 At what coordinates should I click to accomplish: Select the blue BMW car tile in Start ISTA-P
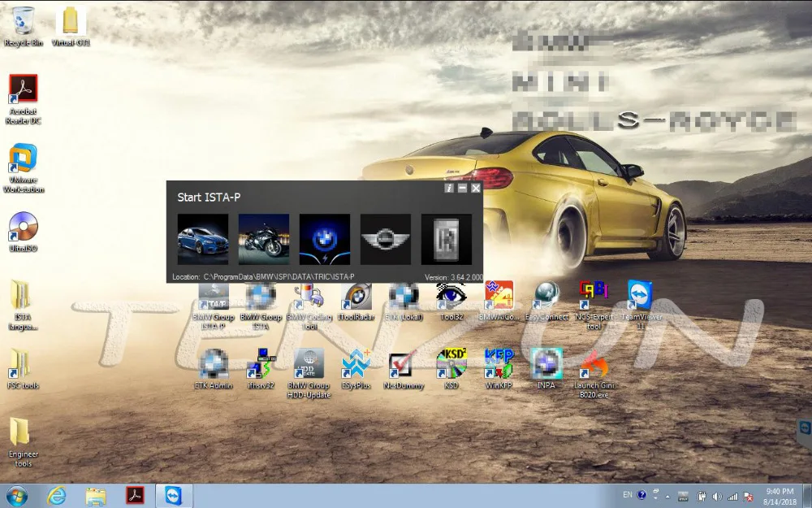pyautogui.click(x=202, y=239)
